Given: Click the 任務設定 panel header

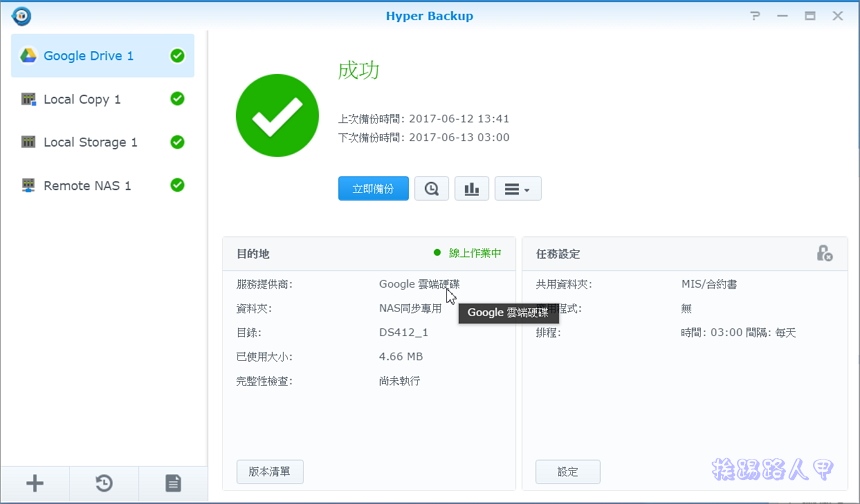Looking at the screenshot, I should coord(558,254).
